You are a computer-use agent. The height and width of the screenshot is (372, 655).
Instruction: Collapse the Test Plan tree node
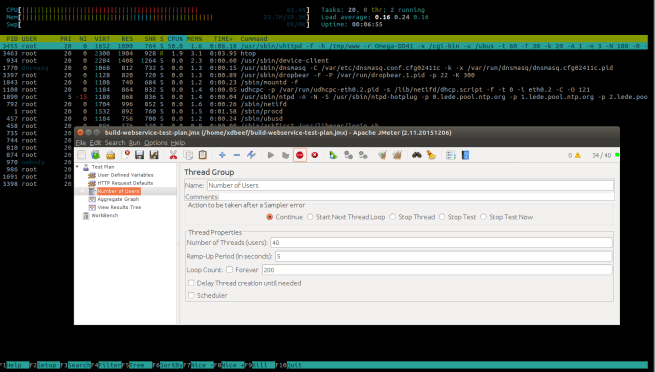77,167
